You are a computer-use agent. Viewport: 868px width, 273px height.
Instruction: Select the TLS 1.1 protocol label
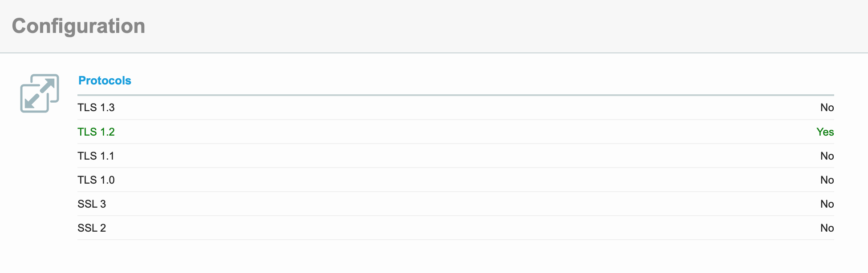pos(96,156)
